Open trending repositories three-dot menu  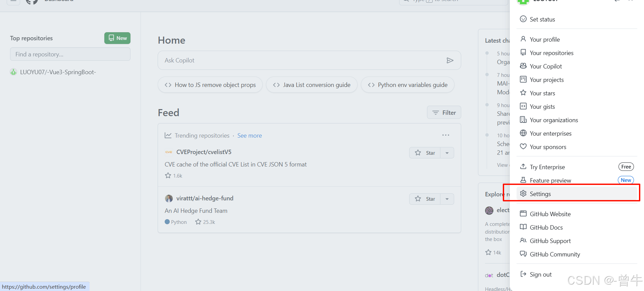445,135
